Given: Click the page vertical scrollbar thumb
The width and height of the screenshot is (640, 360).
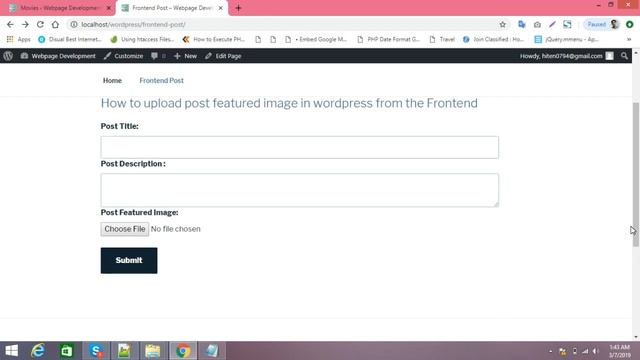Looking at the screenshot, I should pyautogui.click(x=636, y=174).
